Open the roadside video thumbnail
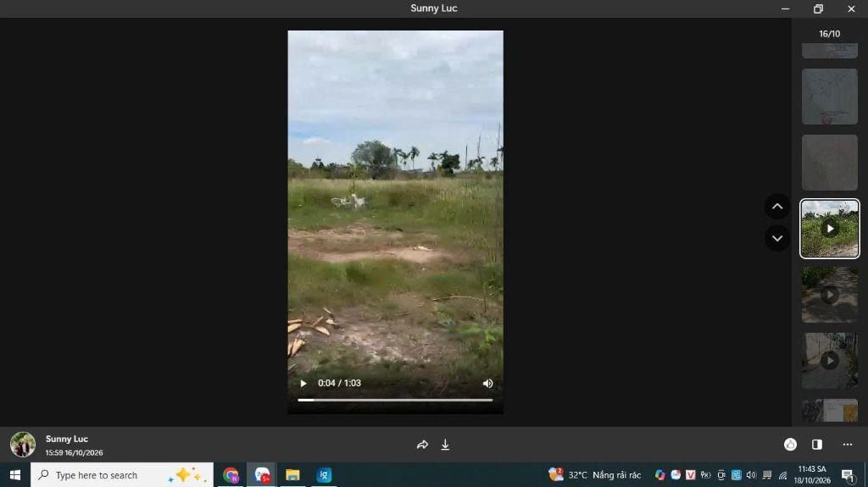This screenshot has height=487, width=868. [x=829, y=361]
